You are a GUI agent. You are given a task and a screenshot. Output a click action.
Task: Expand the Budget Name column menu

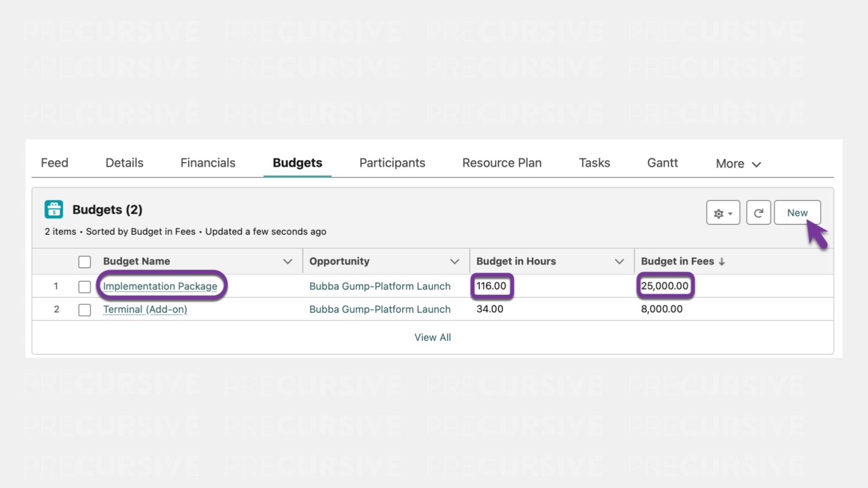click(288, 262)
